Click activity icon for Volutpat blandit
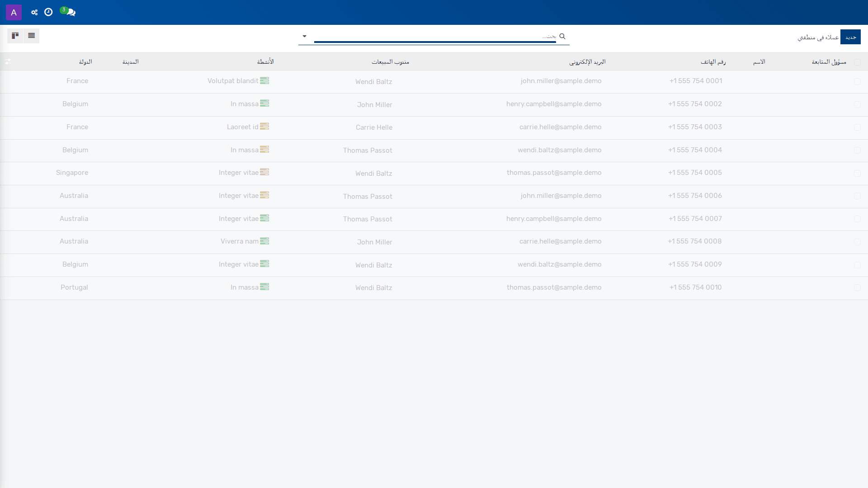 [264, 80]
